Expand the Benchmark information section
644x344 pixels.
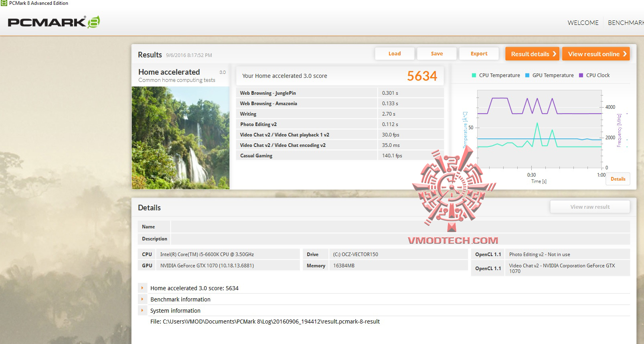click(142, 299)
